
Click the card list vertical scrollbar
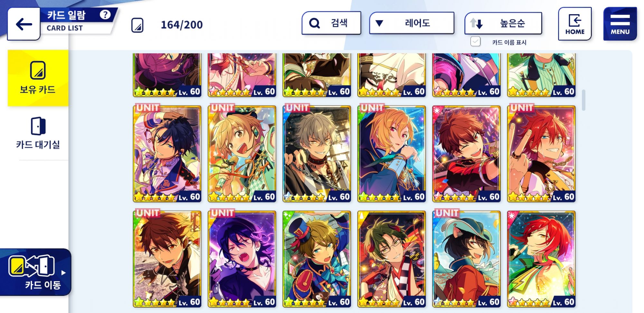click(583, 100)
